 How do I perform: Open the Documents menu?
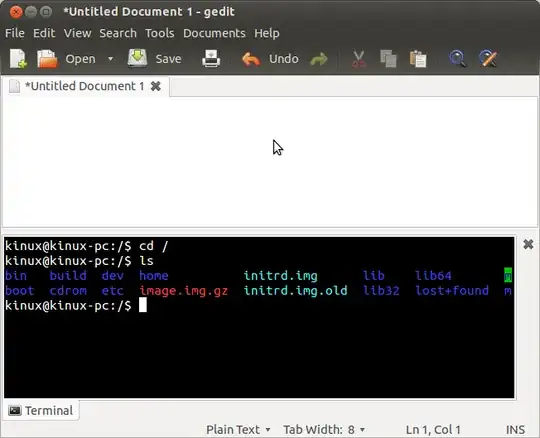214,33
